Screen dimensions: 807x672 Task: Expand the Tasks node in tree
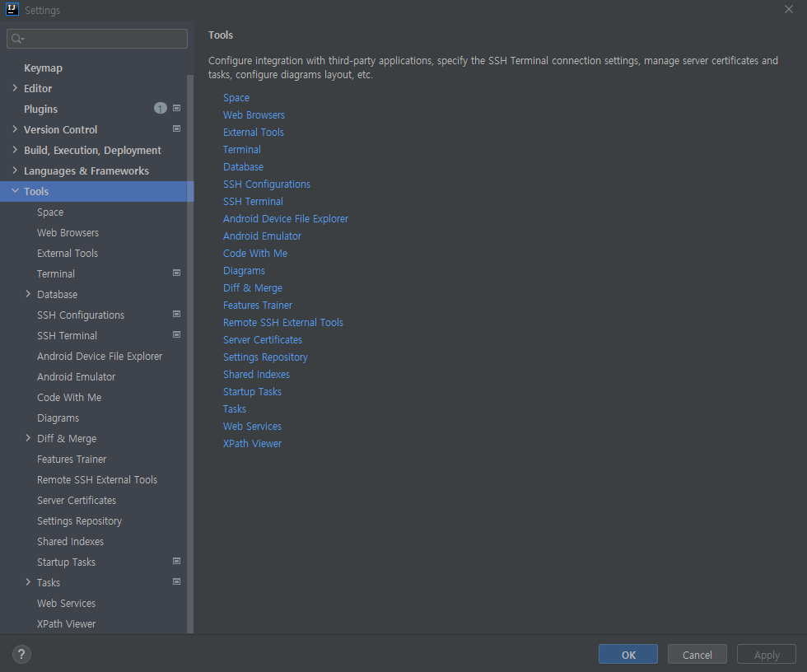[x=28, y=582]
